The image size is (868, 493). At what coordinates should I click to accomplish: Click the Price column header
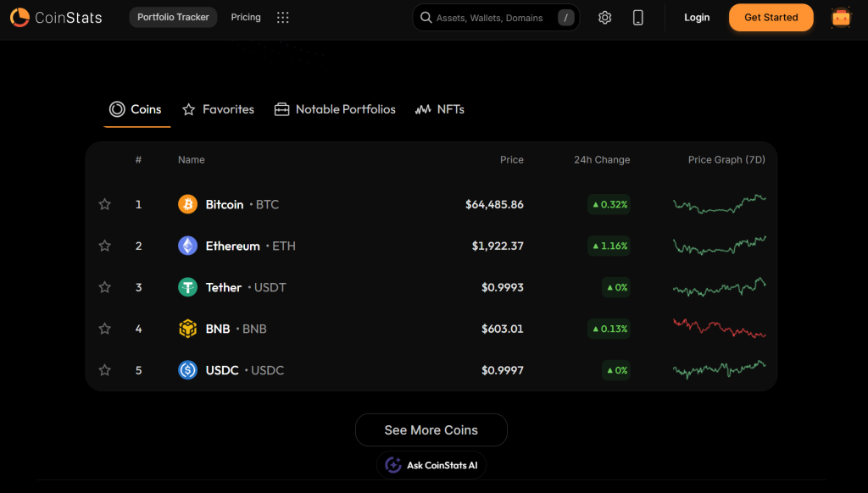click(511, 160)
